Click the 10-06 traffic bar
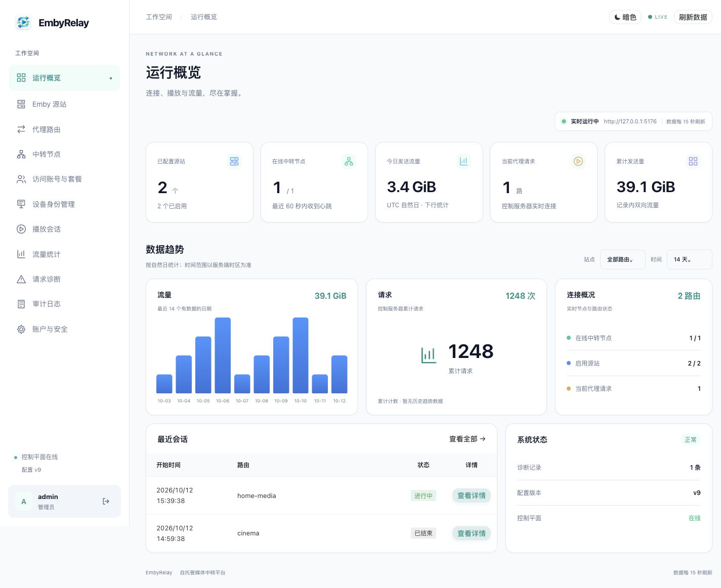The image size is (721, 588). 223,355
